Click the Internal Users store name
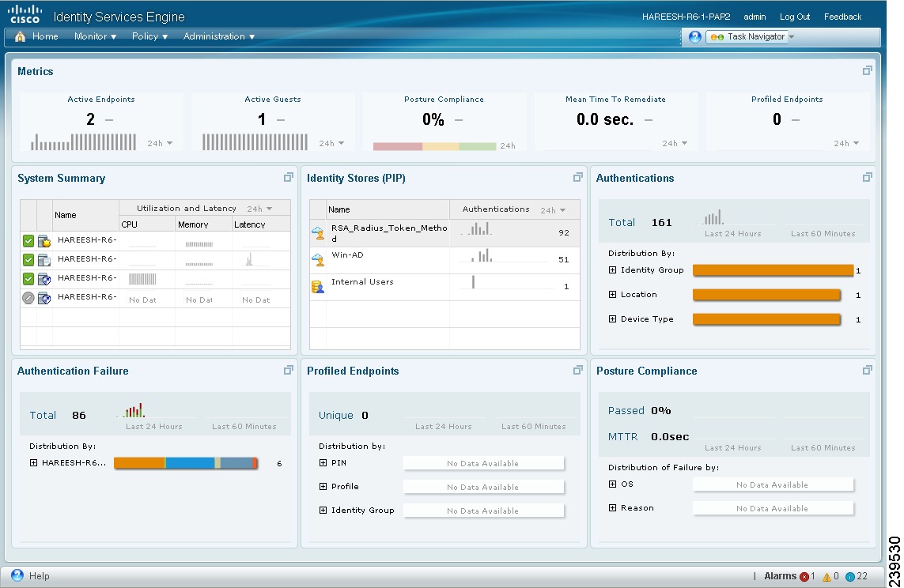 click(x=362, y=281)
